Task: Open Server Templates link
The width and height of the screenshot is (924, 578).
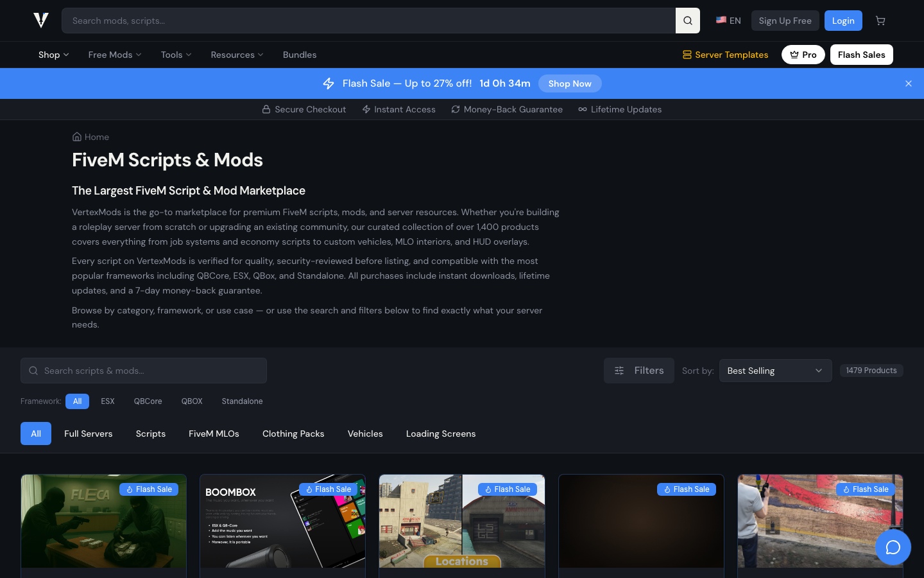Action: 725,55
